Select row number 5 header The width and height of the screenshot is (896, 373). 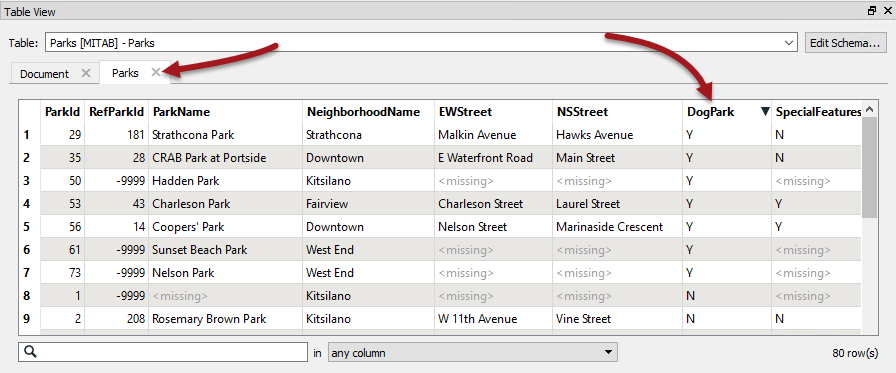[29, 227]
